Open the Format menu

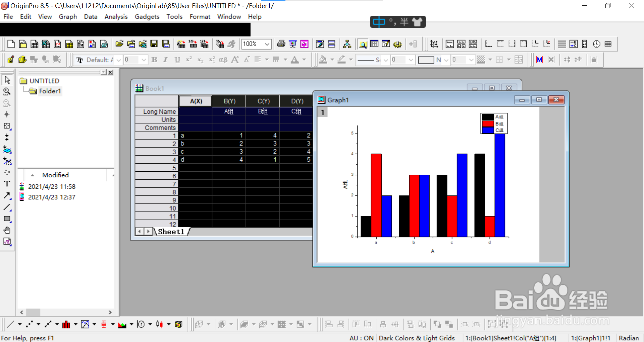pos(200,16)
